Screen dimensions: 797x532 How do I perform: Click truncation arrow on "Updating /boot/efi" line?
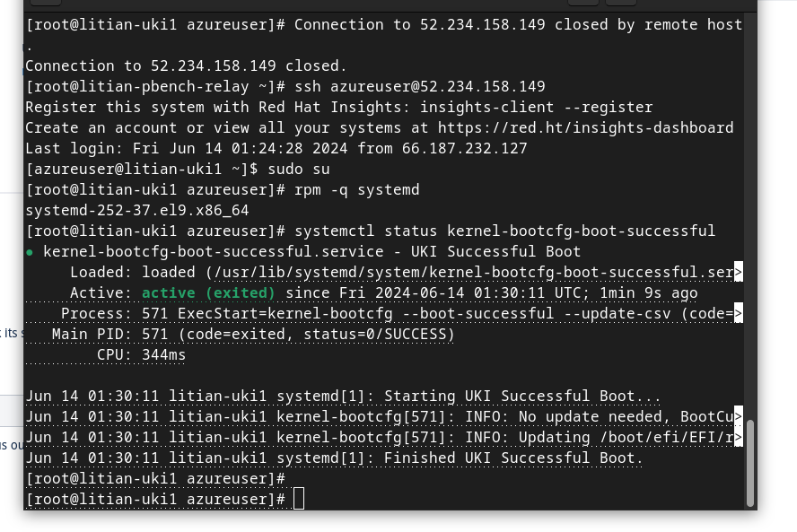[738, 438]
